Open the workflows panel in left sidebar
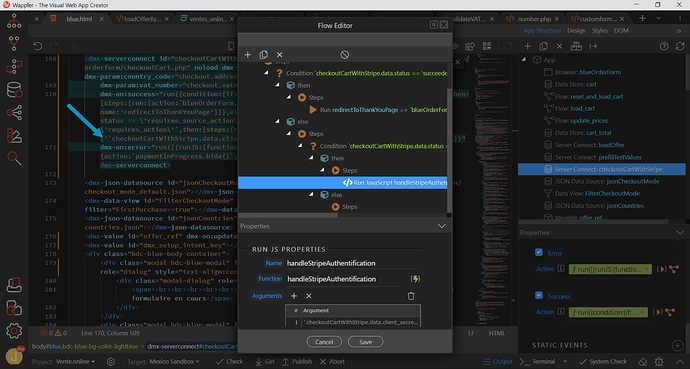 tap(14, 67)
